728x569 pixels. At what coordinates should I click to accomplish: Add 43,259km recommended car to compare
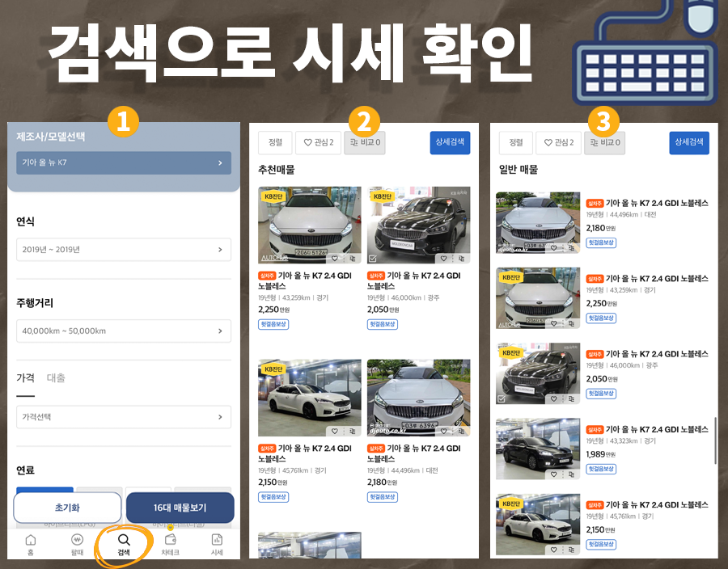click(353, 259)
